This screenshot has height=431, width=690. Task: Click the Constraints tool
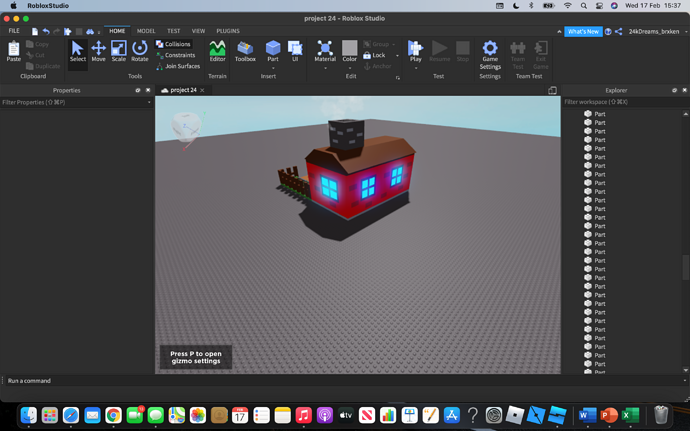(x=176, y=55)
